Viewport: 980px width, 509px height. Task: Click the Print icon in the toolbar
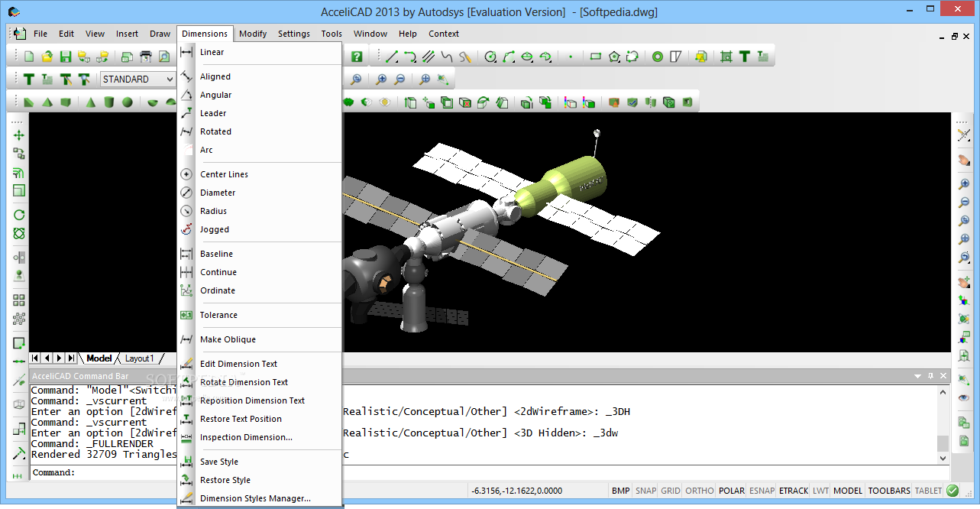click(x=145, y=57)
